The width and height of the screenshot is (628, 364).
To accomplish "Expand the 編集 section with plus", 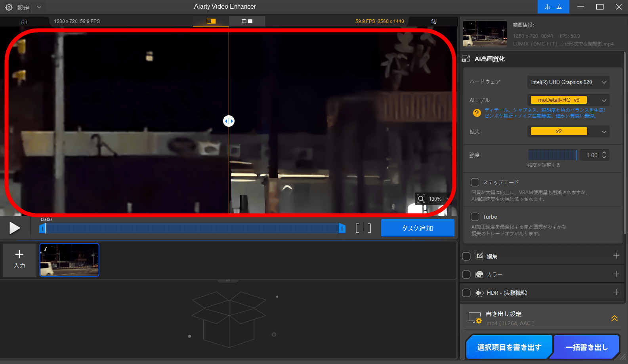I will (x=616, y=256).
